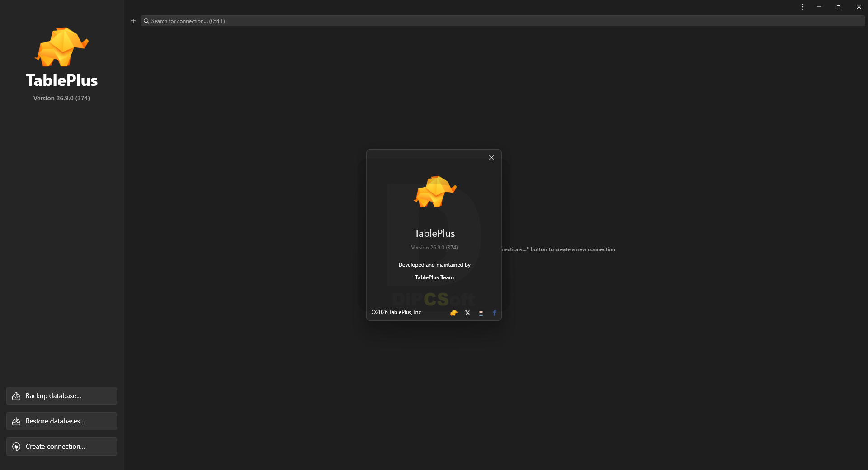Select the "TablePlus Team" text in dialog
Viewport: 868px width, 470px height.
coord(434,277)
